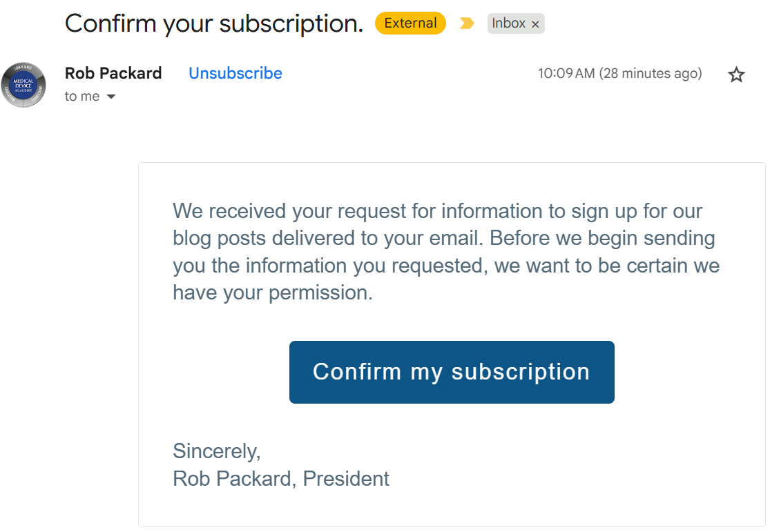The width and height of the screenshot is (770, 532).
Task: Click the 10:09 AM timestamp
Action: [x=566, y=73]
